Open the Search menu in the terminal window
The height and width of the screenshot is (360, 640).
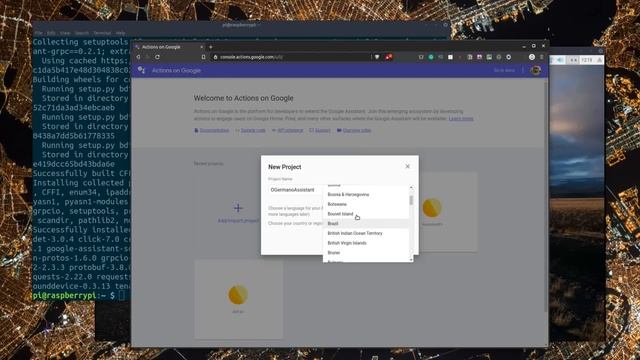point(81,33)
